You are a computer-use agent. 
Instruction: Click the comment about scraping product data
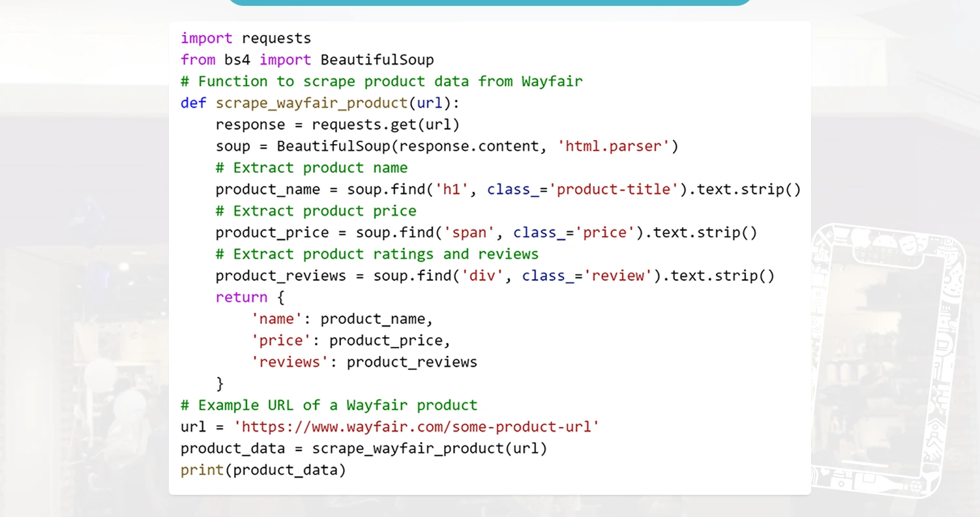[x=381, y=81]
